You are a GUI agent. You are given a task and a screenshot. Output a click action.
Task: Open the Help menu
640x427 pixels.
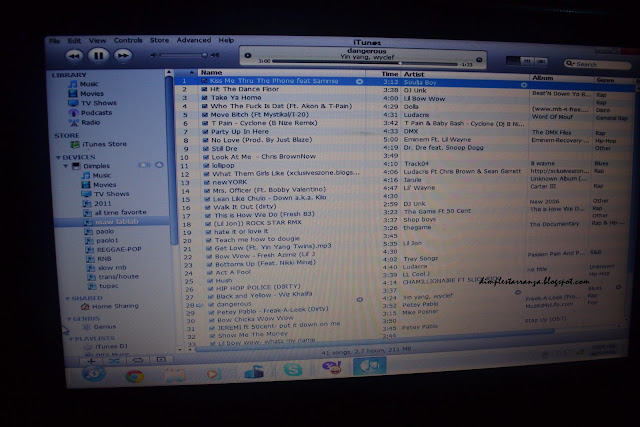tap(226, 40)
